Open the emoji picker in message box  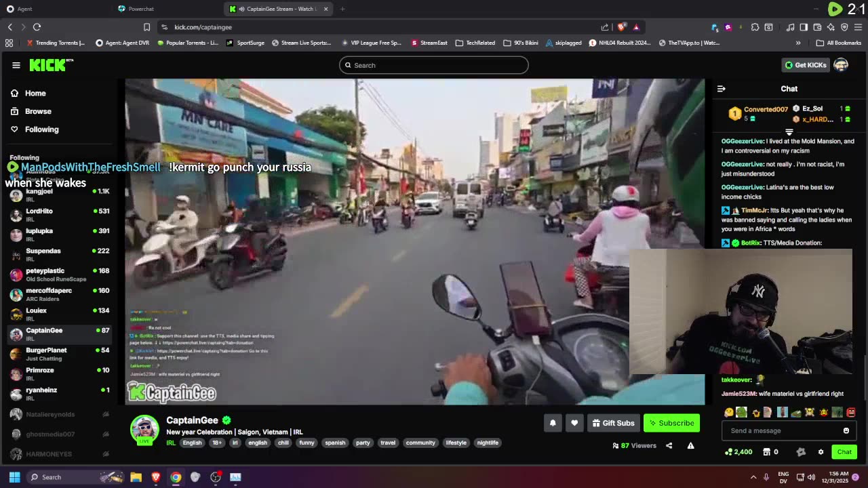[x=846, y=430]
